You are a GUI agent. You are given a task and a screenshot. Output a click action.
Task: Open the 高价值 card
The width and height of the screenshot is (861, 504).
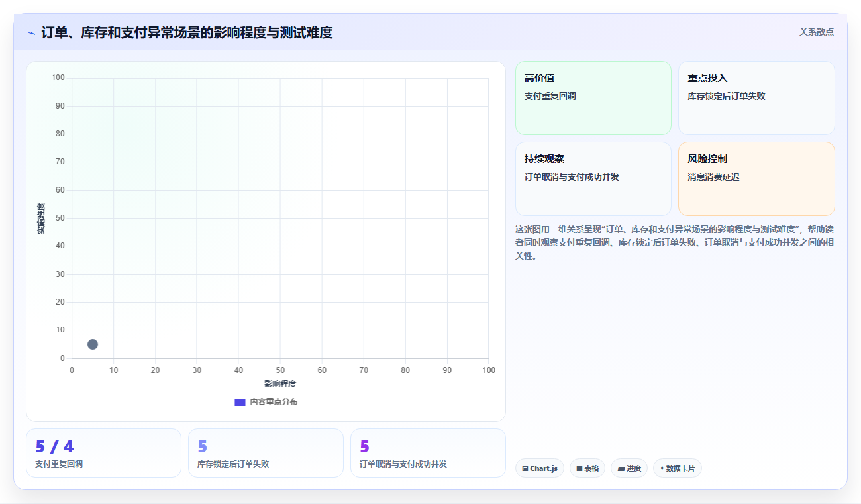coord(593,98)
